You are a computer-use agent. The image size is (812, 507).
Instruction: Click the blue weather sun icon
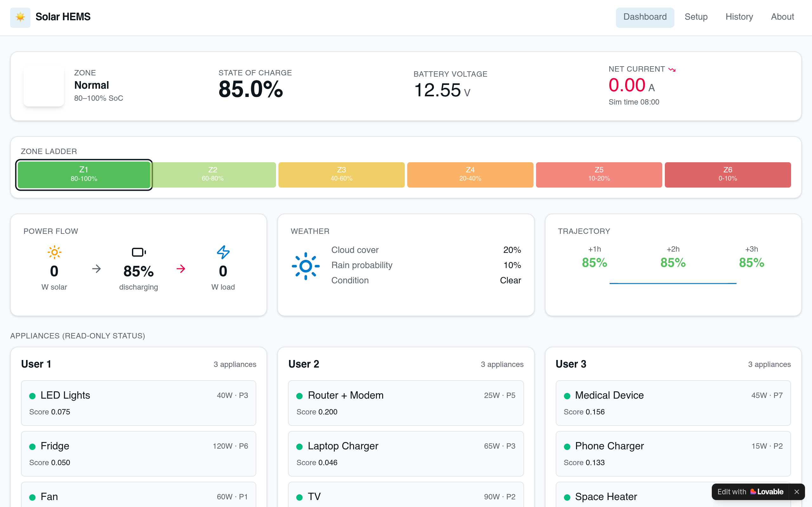306,266
